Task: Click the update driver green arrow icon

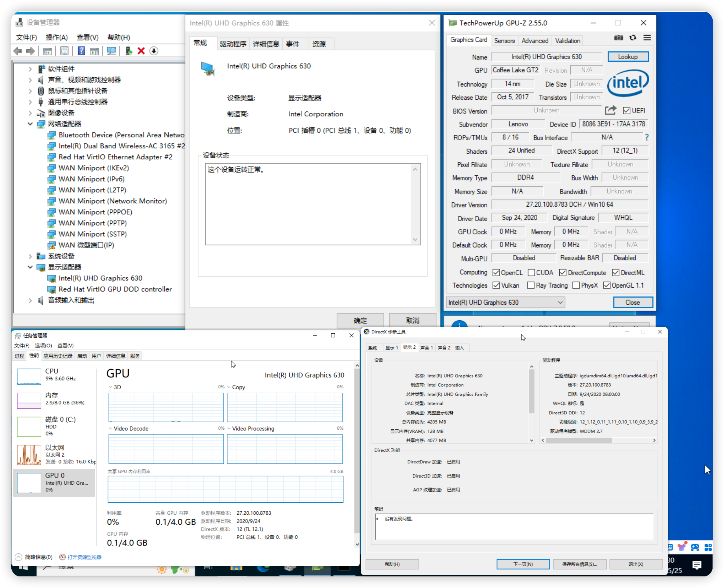Action: coord(129,51)
